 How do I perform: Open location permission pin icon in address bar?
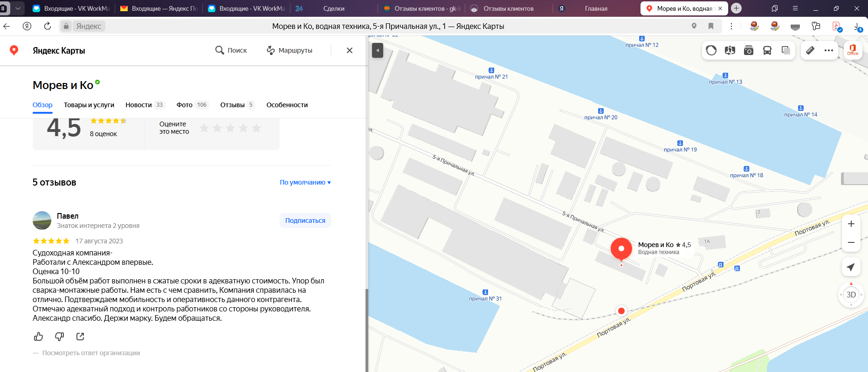[694, 26]
